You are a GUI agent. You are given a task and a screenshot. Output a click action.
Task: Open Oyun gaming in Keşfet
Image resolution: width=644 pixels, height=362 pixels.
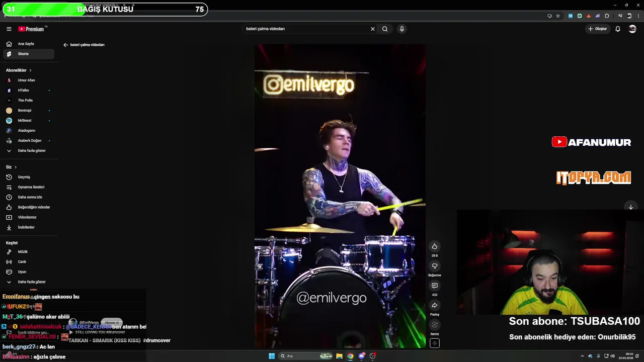coord(29,272)
